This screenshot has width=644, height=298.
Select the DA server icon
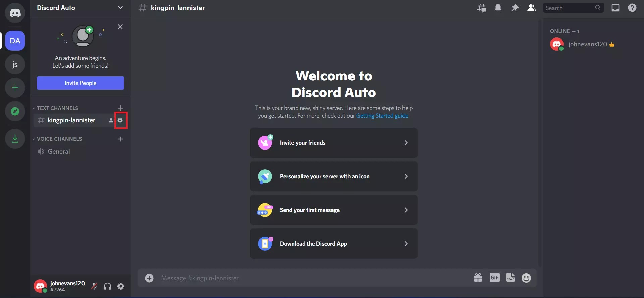point(15,41)
